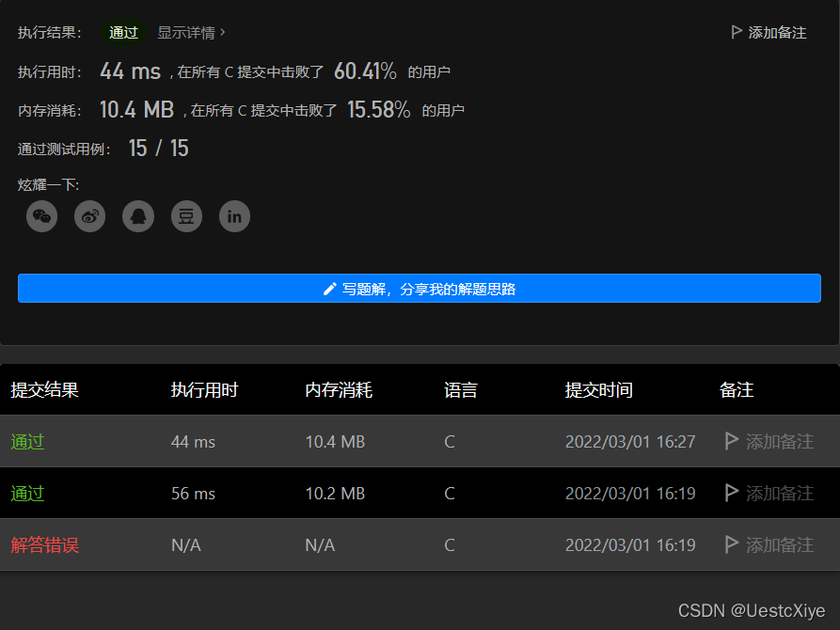
Task: Click pencil icon on write-solution button
Action: (330, 289)
